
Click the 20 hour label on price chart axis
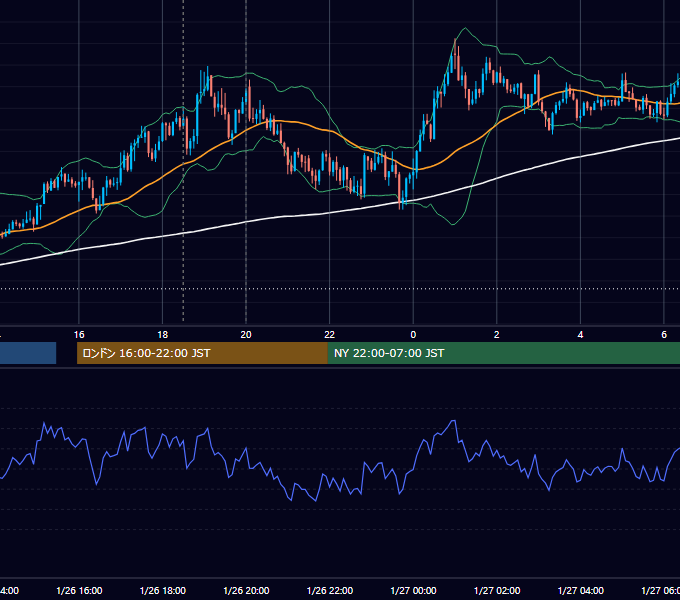[x=246, y=335]
